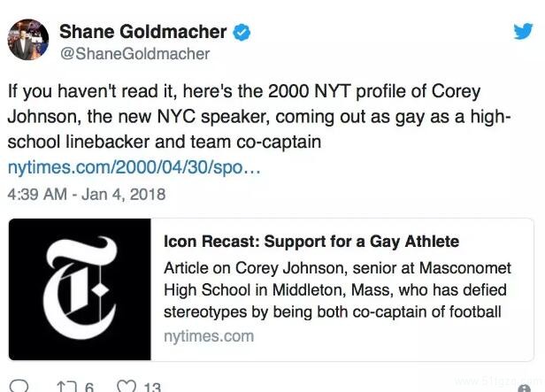Image resolution: width=545 pixels, height=392 pixels.
Task: Open the Shane Goldmacher display name
Action: click(142, 31)
